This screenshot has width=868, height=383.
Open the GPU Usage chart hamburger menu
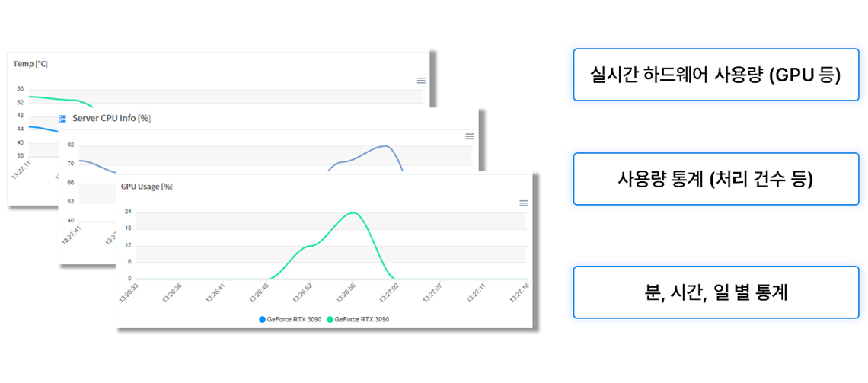coord(524,203)
